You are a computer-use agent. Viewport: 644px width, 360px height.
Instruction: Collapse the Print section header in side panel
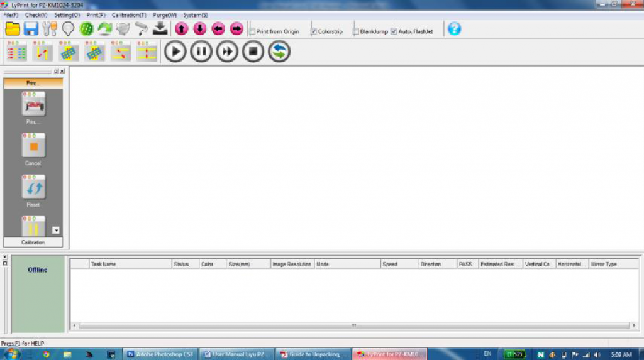[x=33, y=83]
